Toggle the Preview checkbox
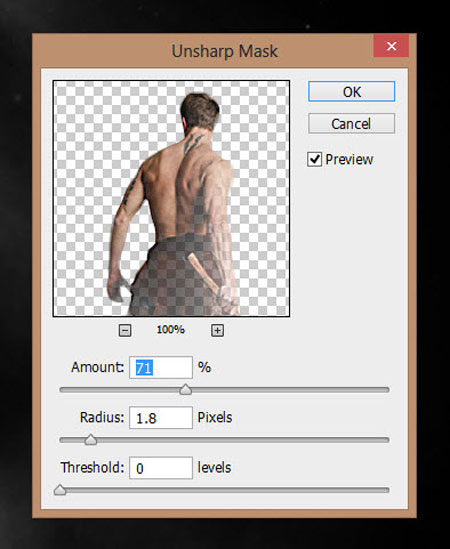The image size is (450, 549). 314,160
